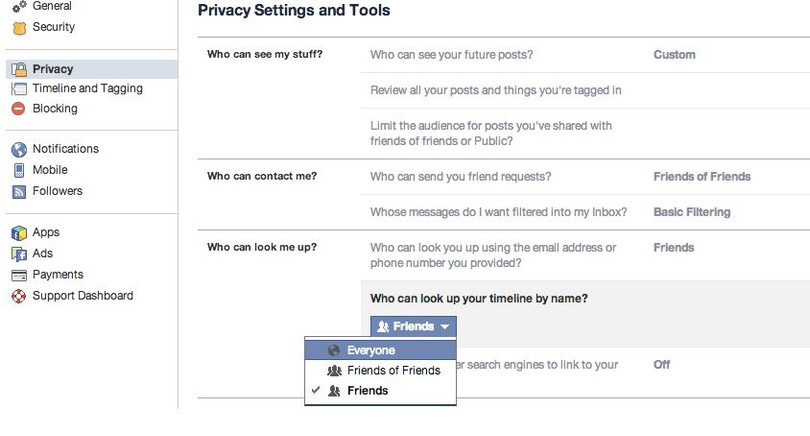Open Timeline and Tagging settings
The height and width of the screenshot is (436, 810).
pos(87,88)
